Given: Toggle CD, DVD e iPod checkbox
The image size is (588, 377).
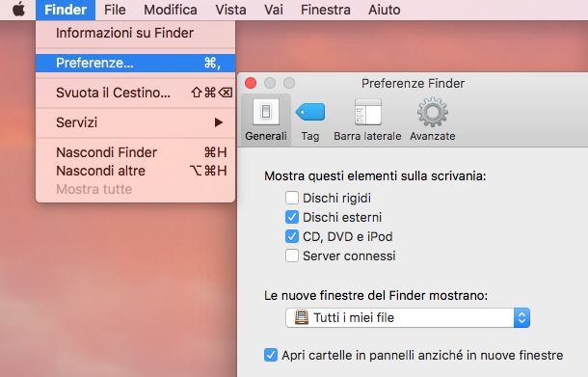Looking at the screenshot, I should click(292, 236).
